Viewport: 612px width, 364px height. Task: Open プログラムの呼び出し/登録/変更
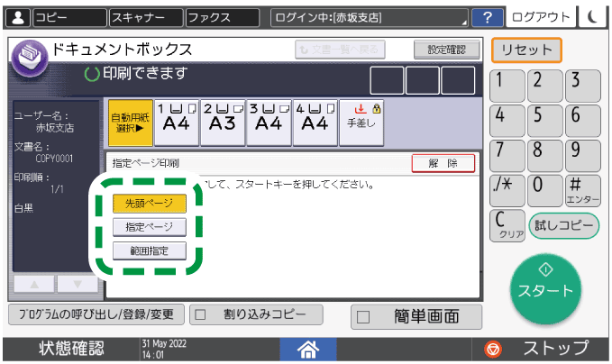pos(96,314)
